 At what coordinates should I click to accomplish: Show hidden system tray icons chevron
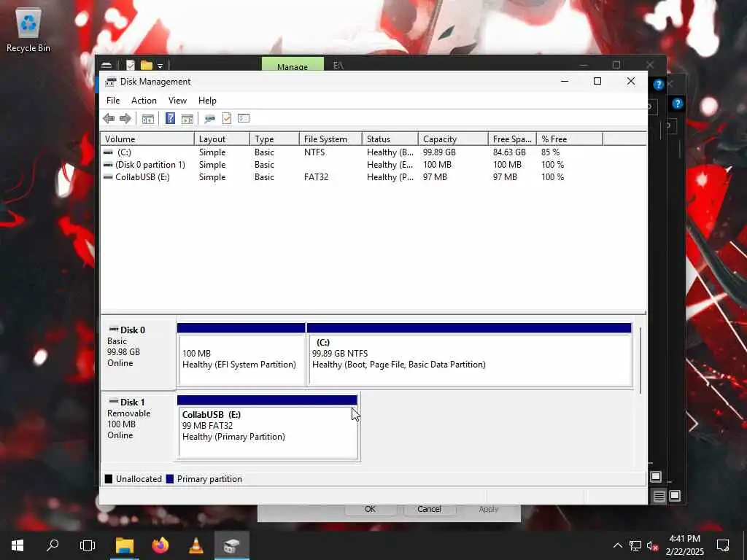[x=617, y=545]
